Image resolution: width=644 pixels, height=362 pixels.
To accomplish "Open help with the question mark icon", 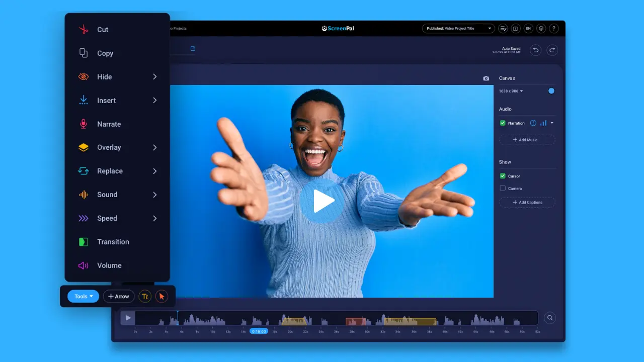I will [x=554, y=28].
